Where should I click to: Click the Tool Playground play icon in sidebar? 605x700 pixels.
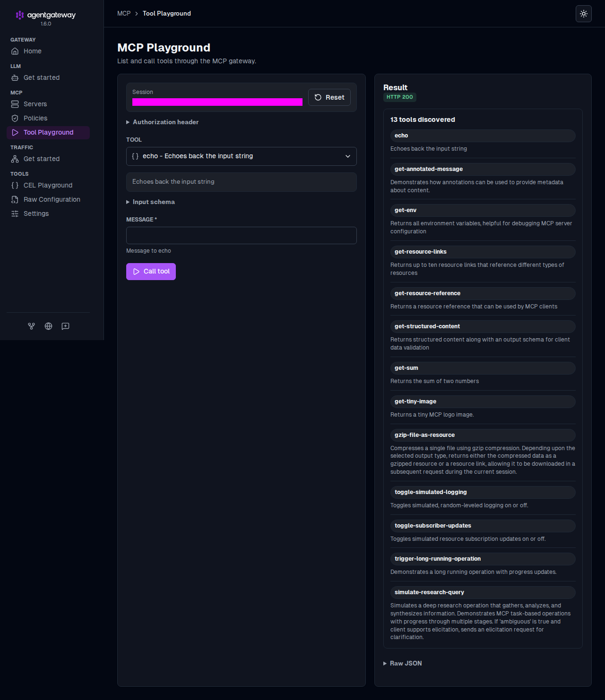pos(15,132)
